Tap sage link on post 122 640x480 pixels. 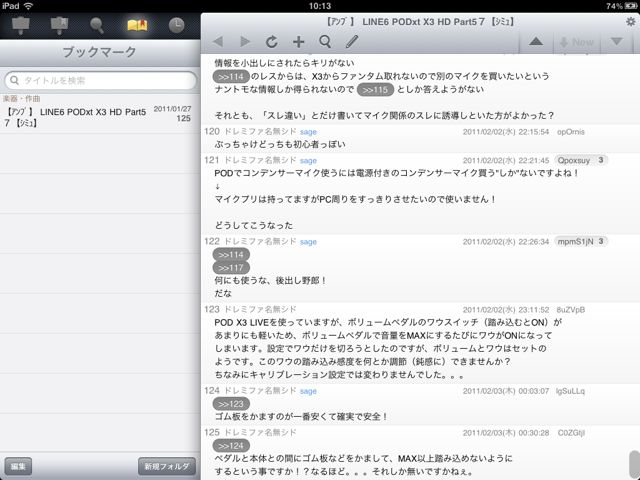point(308,242)
